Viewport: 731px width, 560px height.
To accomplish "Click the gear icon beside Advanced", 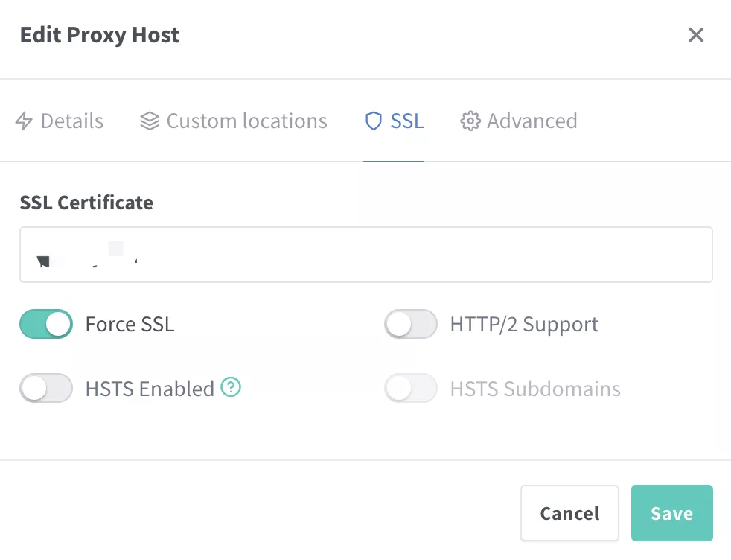I will click(x=470, y=121).
